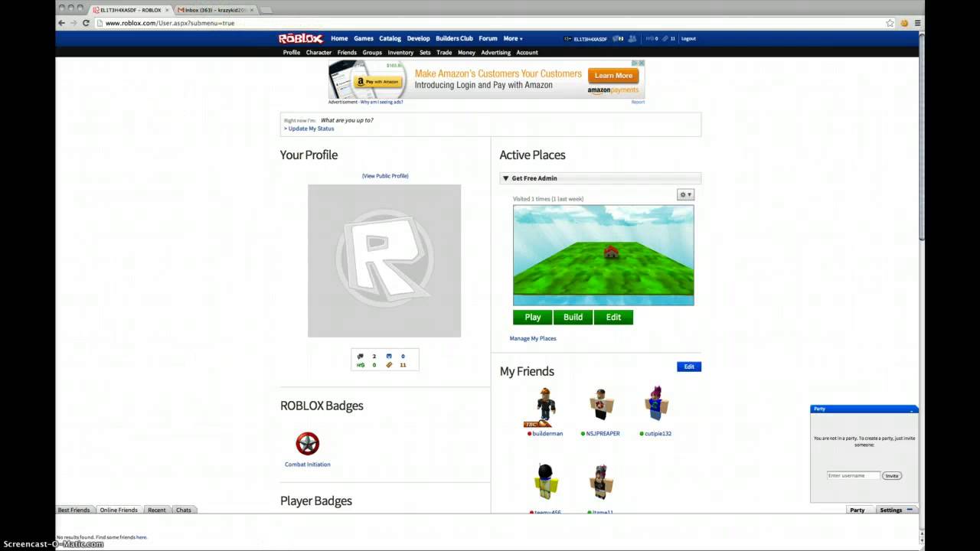Image resolution: width=980 pixels, height=551 pixels.
Task: Open the Manage My Places link
Action: point(533,338)
